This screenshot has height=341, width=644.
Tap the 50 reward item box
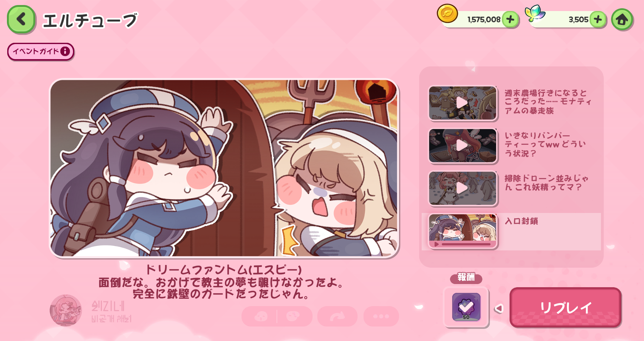466,307
